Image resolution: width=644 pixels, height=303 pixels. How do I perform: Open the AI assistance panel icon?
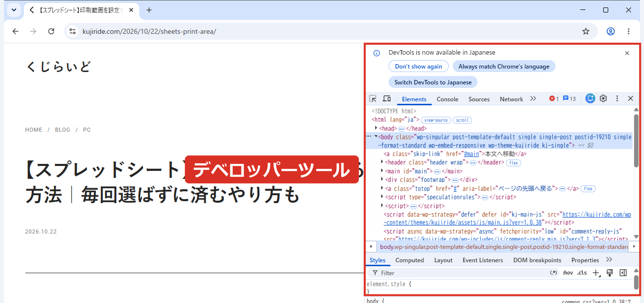point(590,98)
